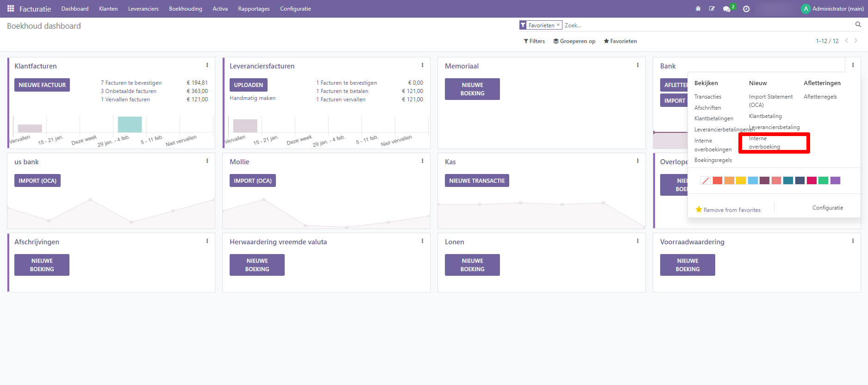The width and height of the screenshot is (868, 385).
Task: Open the conversations chat icon
Action: [x=727, y=9]
